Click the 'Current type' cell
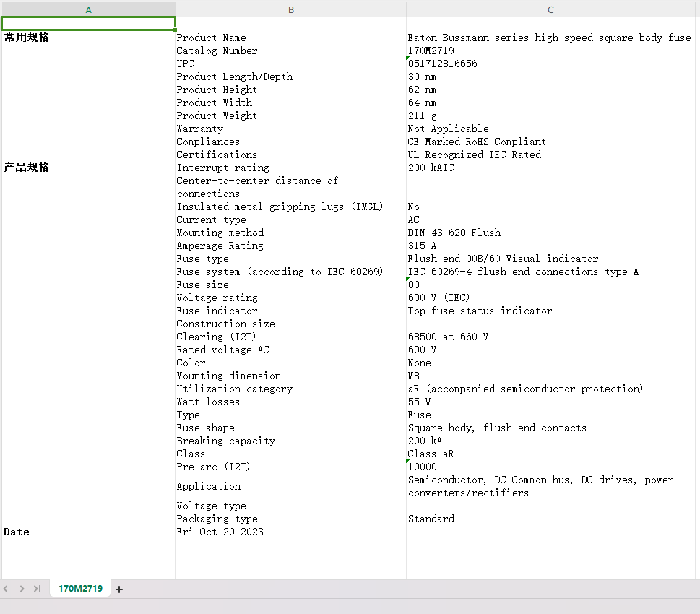This screenshot has height=614, width=700. click(x=290, y=219)
